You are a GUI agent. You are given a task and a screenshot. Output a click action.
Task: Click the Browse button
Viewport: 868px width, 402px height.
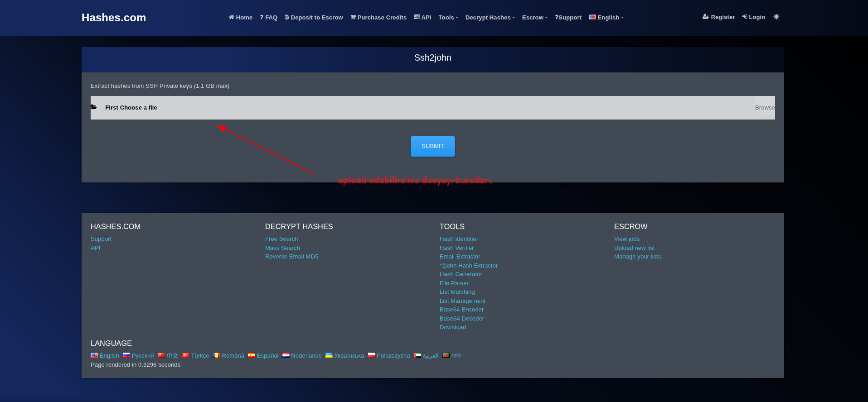[765, 108]
